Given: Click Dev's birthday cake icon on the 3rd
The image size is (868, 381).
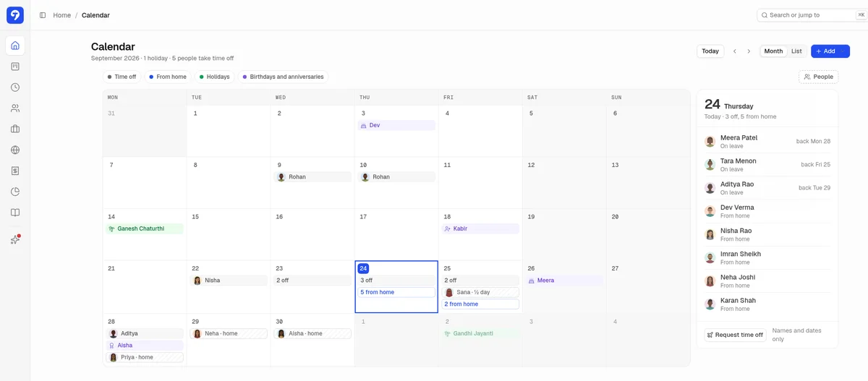Looking at the screenshot, I should pos(364,126).
